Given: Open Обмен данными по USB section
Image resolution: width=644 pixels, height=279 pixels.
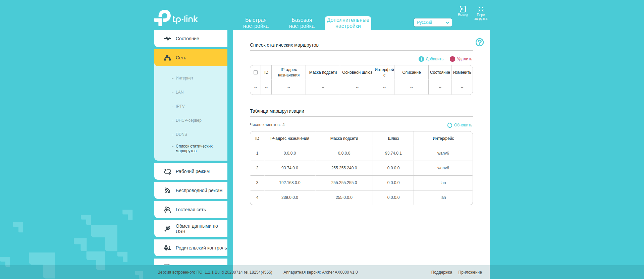Looking at the screenshot, I should (x=191, y=229).
